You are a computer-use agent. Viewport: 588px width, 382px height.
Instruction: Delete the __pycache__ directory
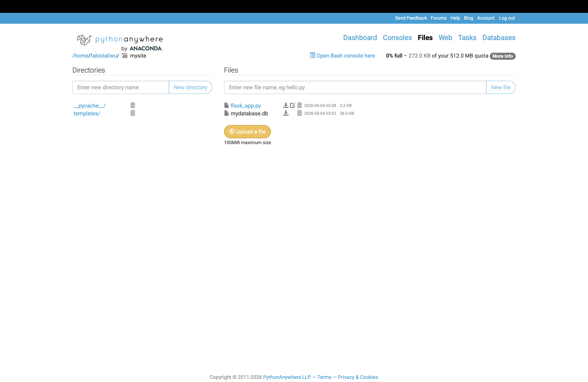coord(133,105)
